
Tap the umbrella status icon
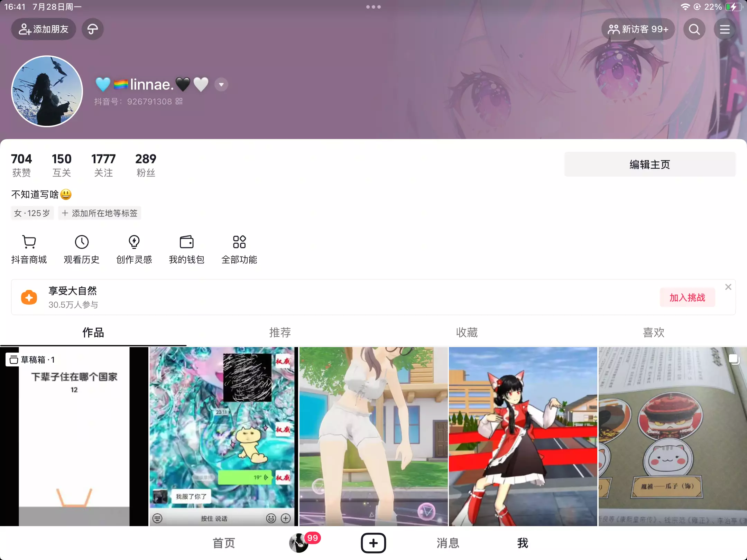[x=92, y=29]
